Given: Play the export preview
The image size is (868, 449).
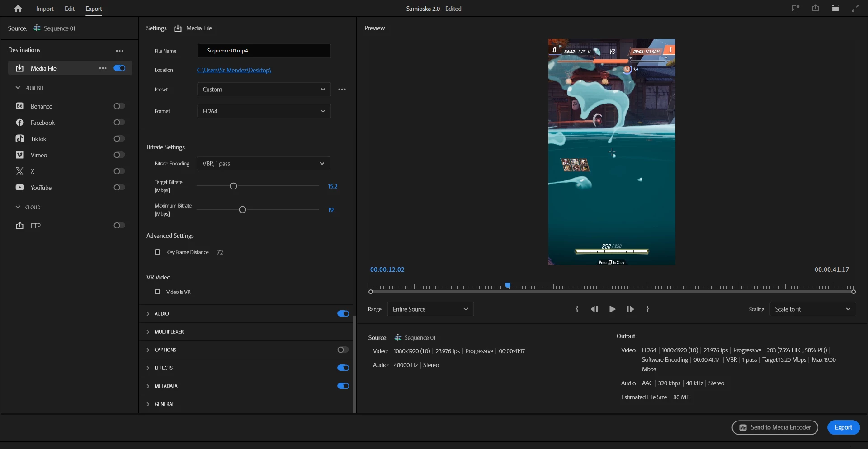Looking at the screenshot, I should (612, 309).
